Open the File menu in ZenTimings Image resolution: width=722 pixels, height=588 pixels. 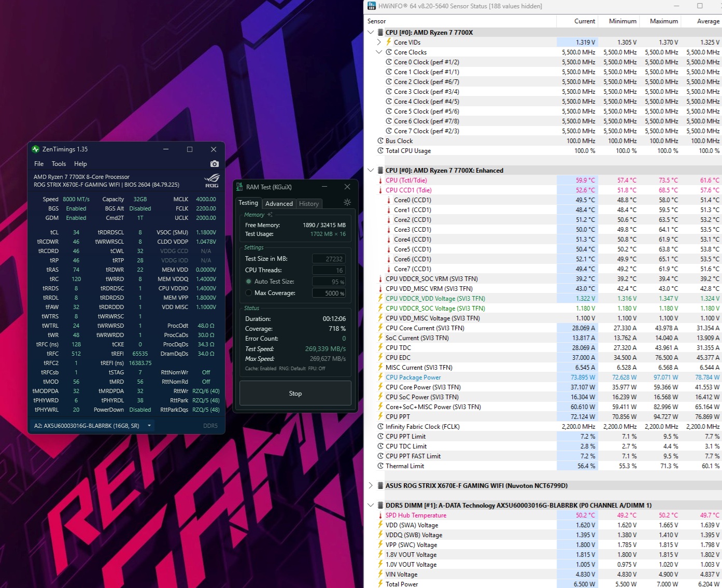click(39, 164)
